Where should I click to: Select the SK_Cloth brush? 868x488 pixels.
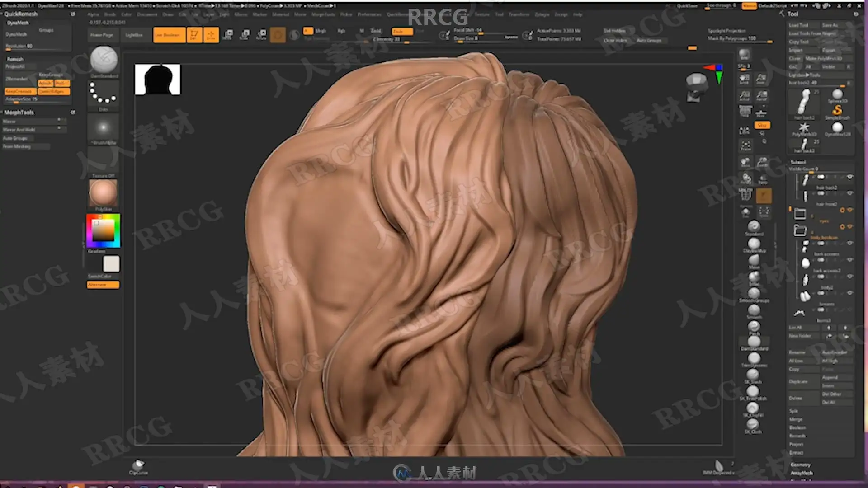[753, 426]
